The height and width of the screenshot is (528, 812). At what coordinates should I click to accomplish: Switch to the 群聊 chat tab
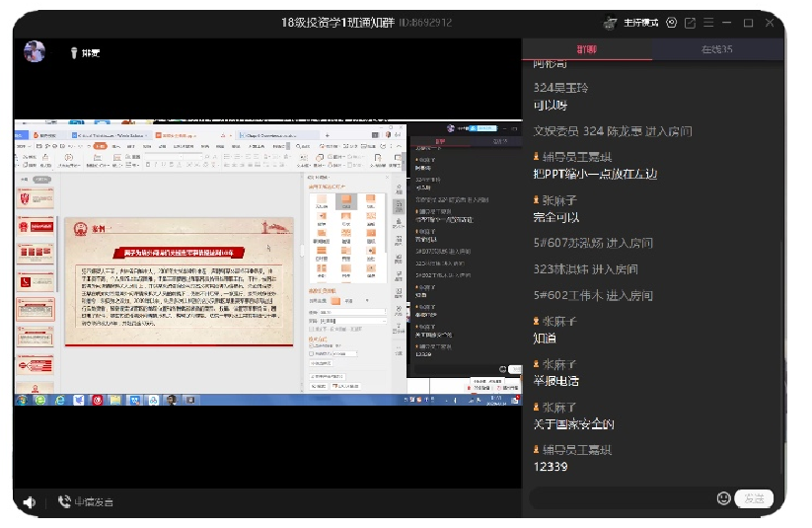(x=586, y=49)
